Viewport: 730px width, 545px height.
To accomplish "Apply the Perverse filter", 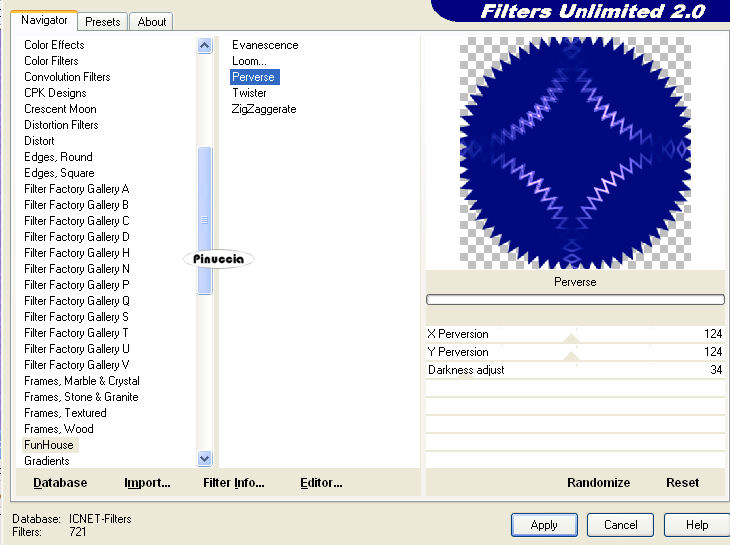I will (544, 525).
